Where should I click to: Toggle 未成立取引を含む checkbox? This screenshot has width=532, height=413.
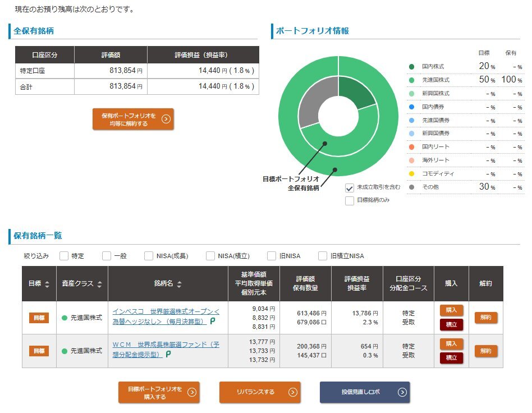click(350, 187)
